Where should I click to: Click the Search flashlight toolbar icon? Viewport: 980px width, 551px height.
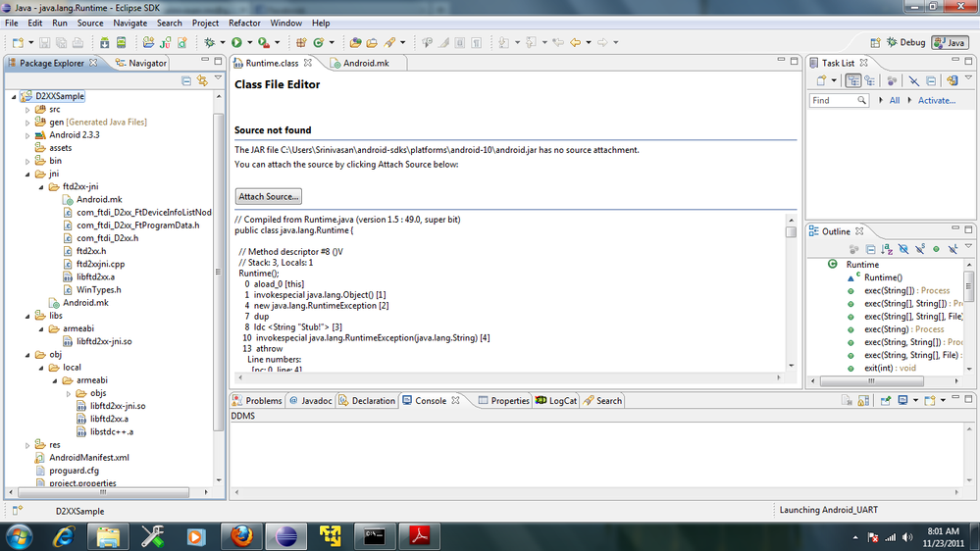pos(390,42)
